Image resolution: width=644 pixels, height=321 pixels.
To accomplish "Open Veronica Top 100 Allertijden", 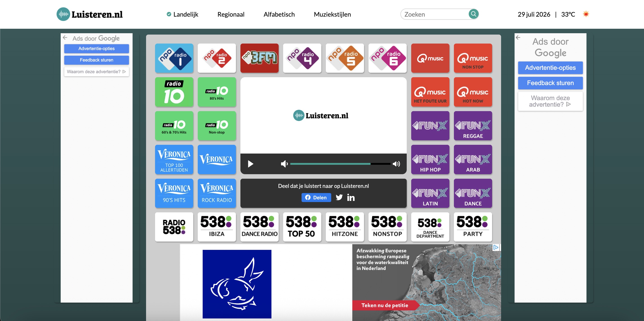I will [x=174, y=159].
